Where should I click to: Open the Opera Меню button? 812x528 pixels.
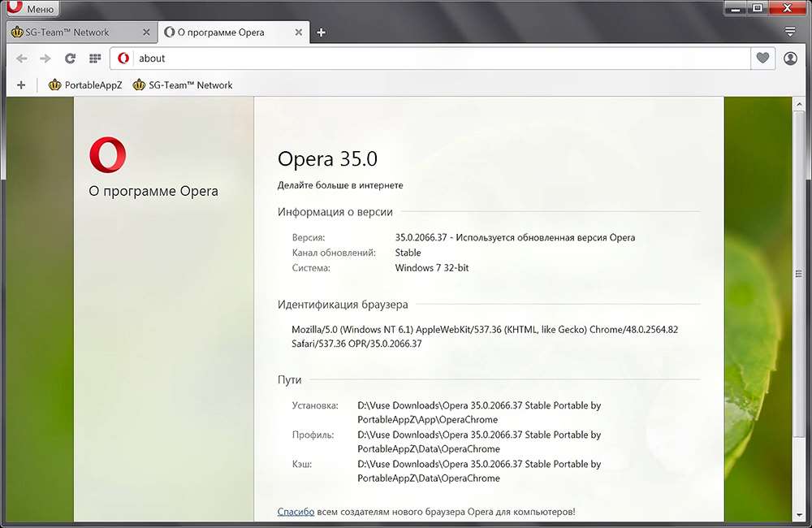pyautogui.click(x=32, y=9)
